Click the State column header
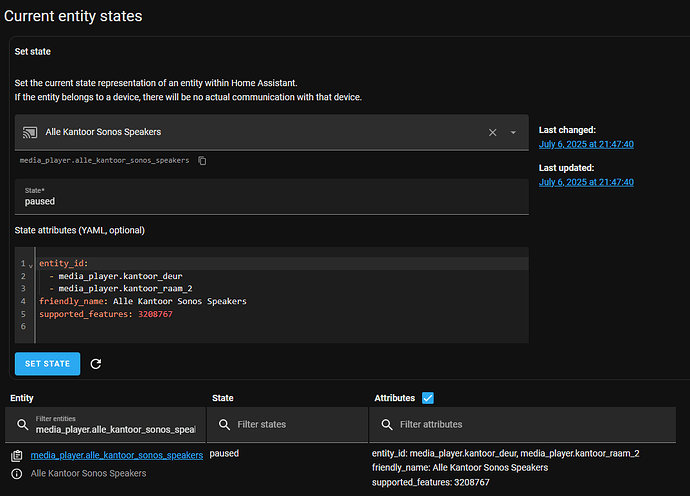 pos(223,398)
